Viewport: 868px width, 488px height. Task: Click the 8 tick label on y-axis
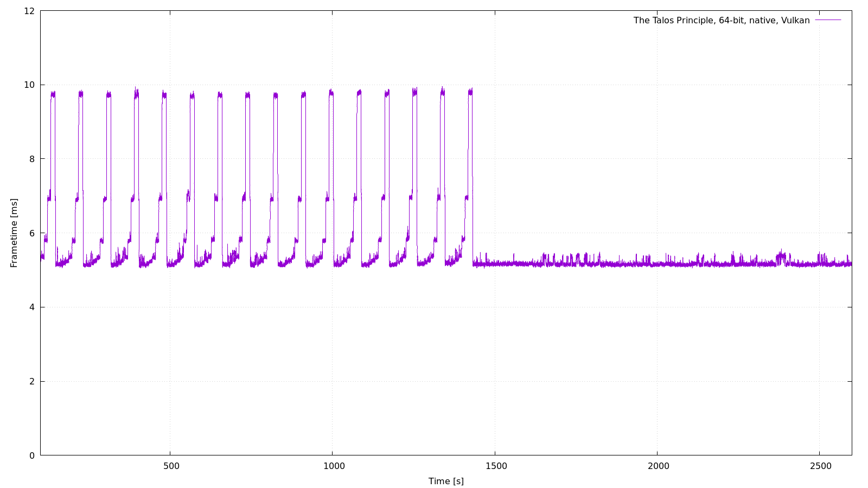(32, 159)
